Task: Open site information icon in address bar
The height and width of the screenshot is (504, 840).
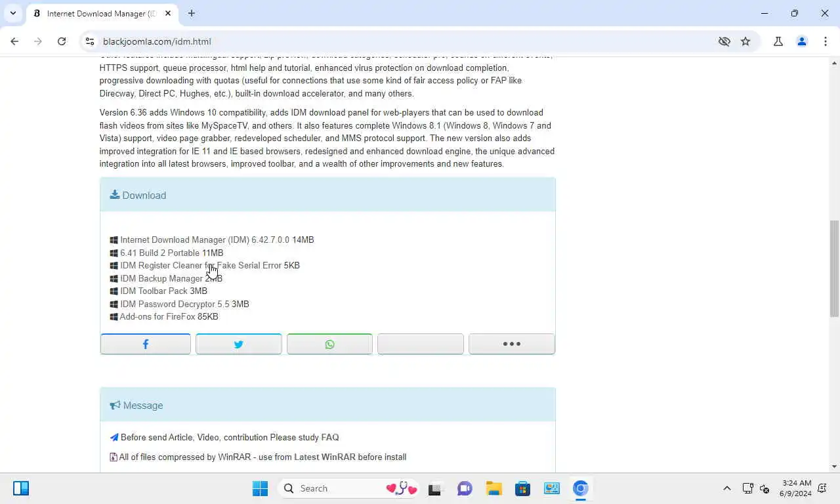Action: [x=90, y=41]
